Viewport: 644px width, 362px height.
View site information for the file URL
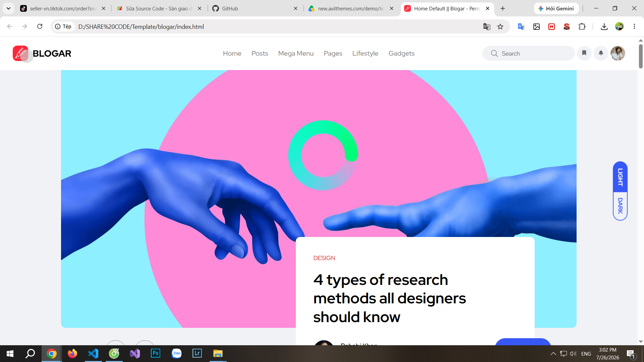click(x=63, y=26)
